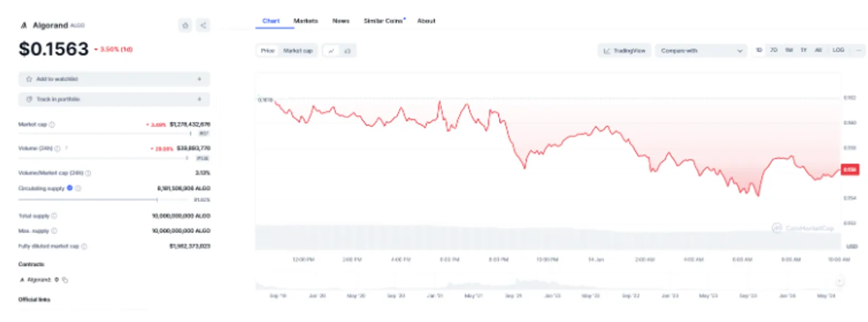Screen dimensions: 868x322
Task: Click the icon right after Algorand contract name
Action: pyautogui.click(x=56, y=280)
